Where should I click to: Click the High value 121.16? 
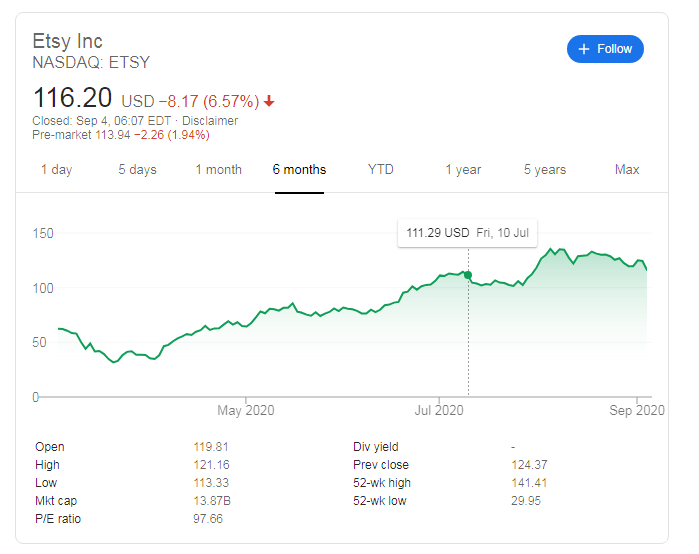tap(211, 465)
